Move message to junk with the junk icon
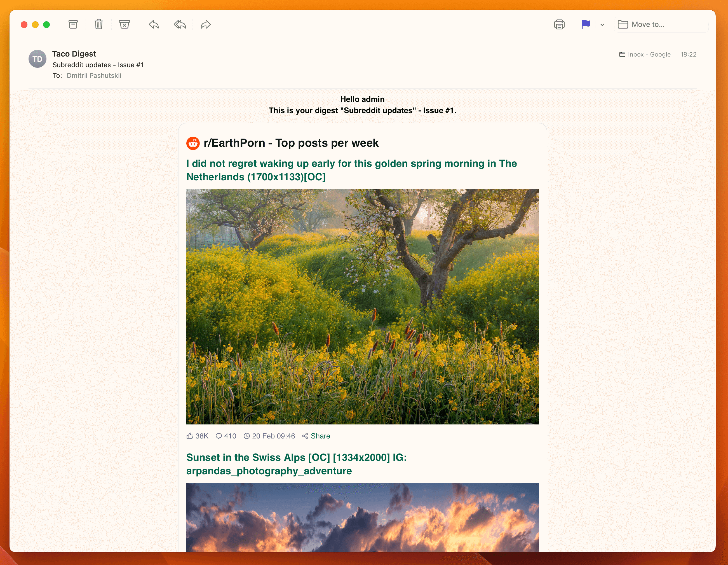 point(124,24)
